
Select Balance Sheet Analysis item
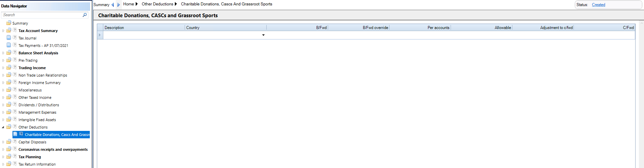(x=38, y=53)
